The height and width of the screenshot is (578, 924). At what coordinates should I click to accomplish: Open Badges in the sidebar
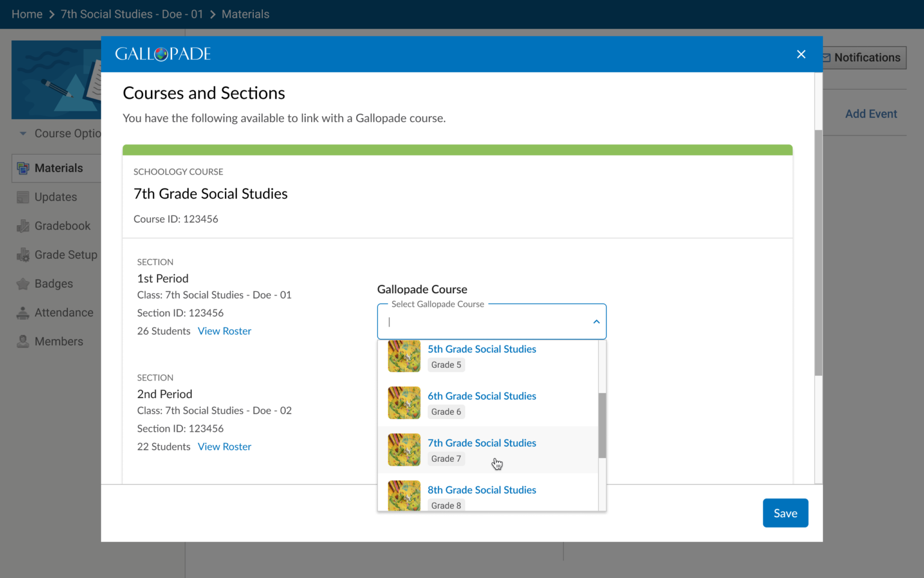pyautogui.click(x=54, y=284)
